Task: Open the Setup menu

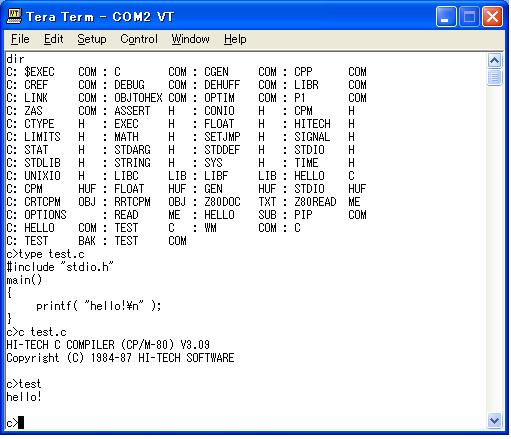Action: [x=92, y=39]
